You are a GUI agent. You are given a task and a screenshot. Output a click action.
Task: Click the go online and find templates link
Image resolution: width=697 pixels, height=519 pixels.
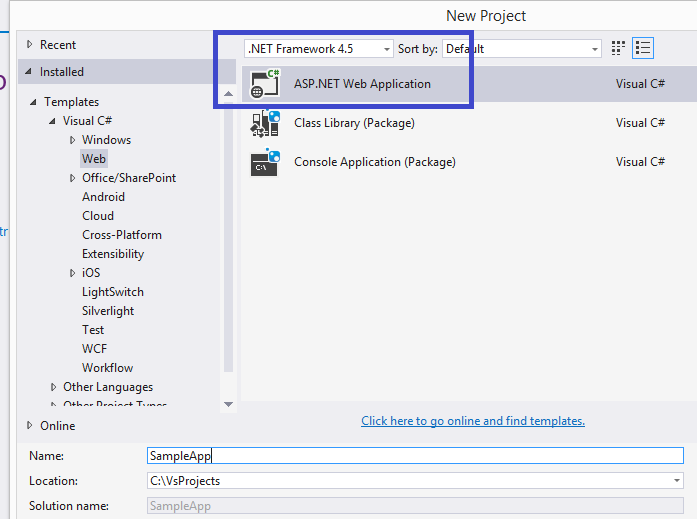click(x=473, y=421)
